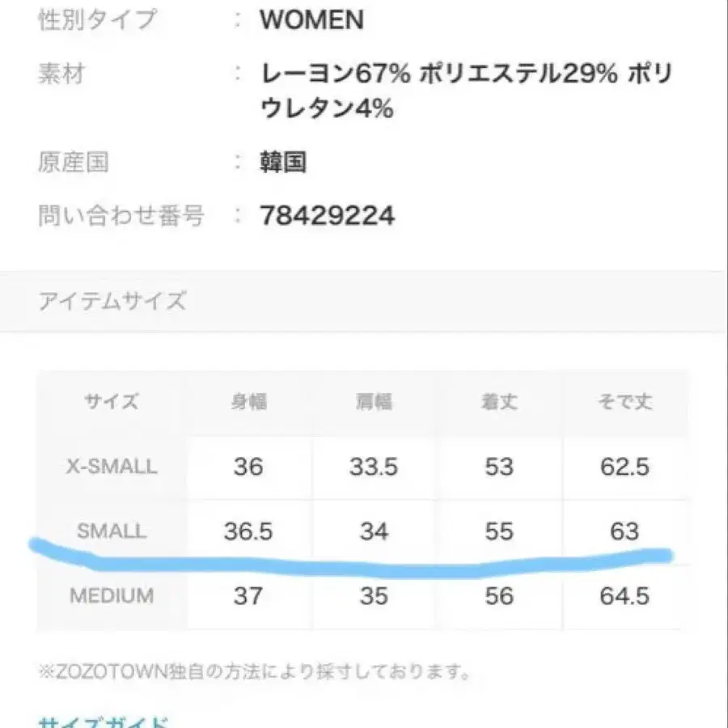Open the サイズガイド link
The width and height of the screenshot is (728, 728).
[104, 720]
